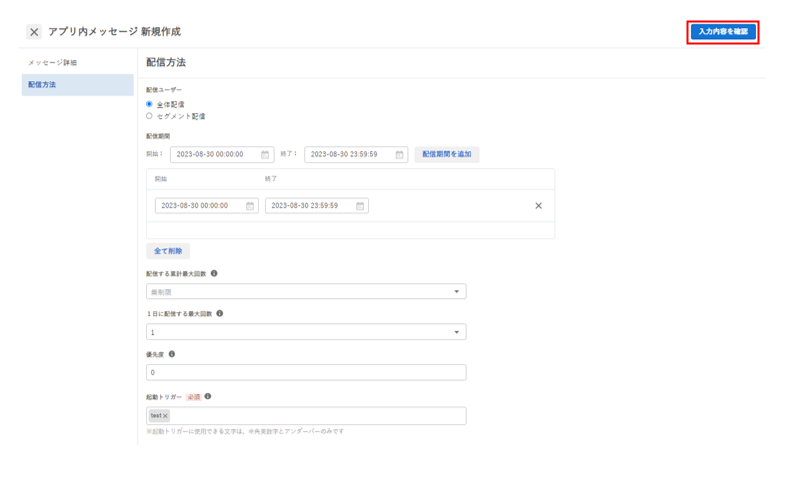
Task: Show info for 配信する累計最大回数
Action: (214, 273)
